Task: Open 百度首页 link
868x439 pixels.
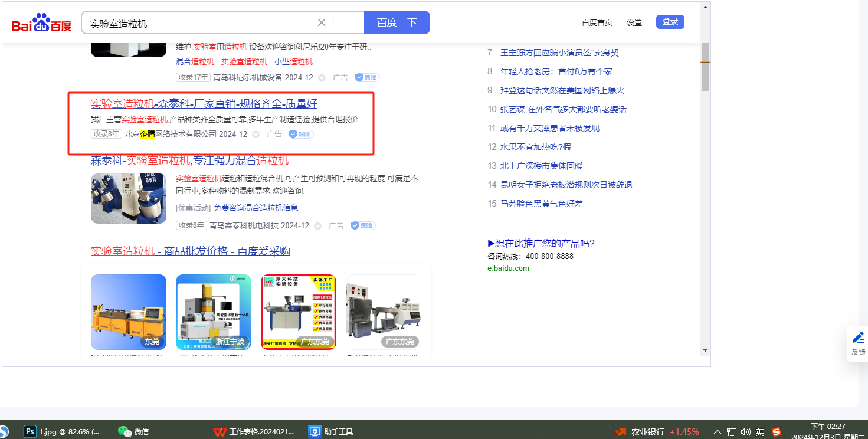Action: (x=597, y=22)
